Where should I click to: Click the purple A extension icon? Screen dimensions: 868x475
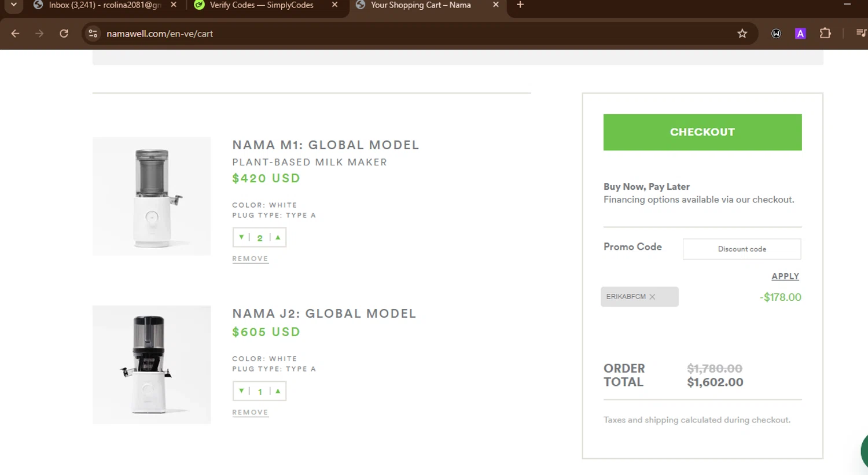coord(800,34)
